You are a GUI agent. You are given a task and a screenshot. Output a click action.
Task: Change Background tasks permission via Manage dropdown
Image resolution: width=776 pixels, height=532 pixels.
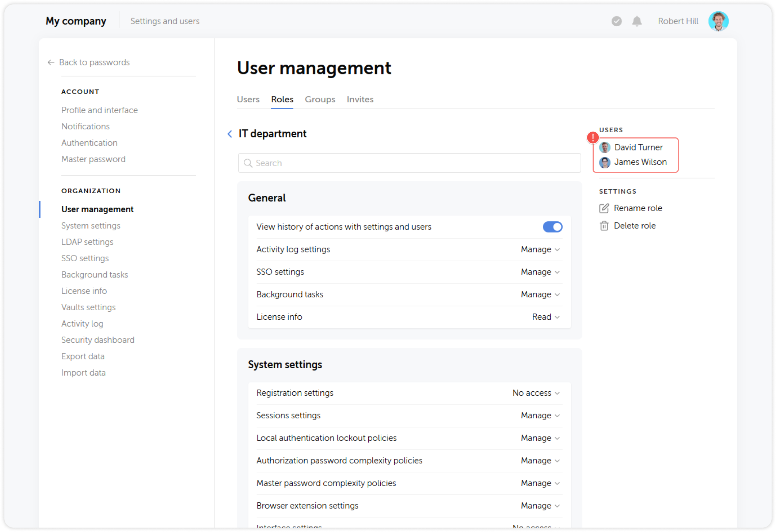pyautogui.click(x=540, y=294)
